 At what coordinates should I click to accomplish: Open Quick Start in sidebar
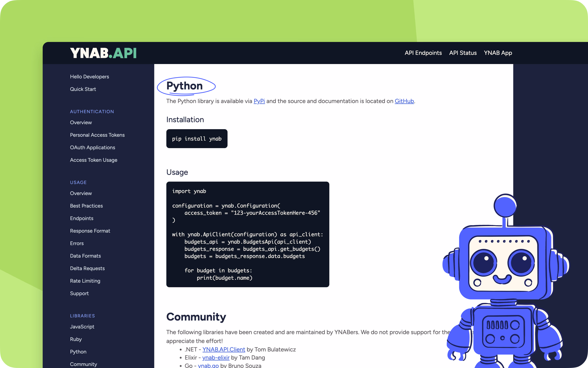point(83,89)
